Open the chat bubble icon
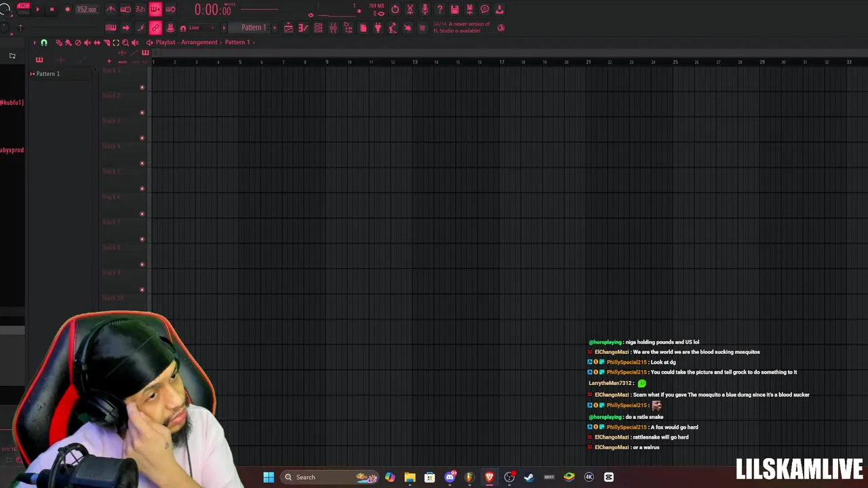This screenshot has height=488, width=868. coord(485,9)
